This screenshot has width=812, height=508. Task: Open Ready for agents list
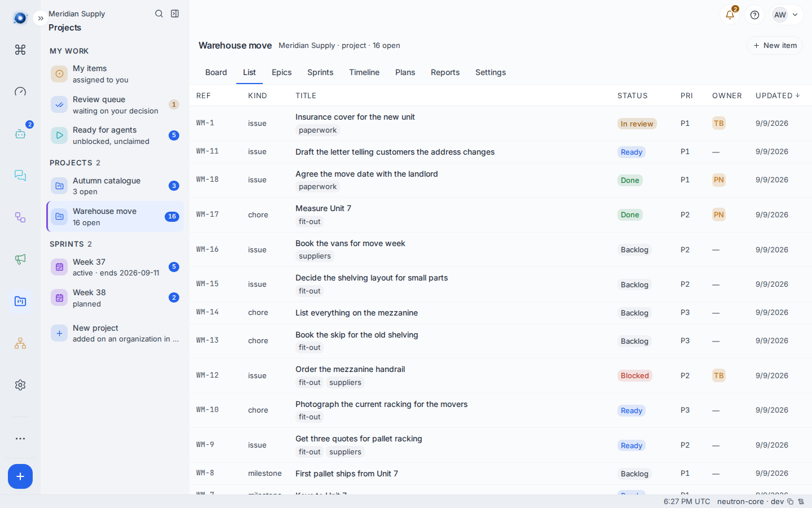click(115, 135)
